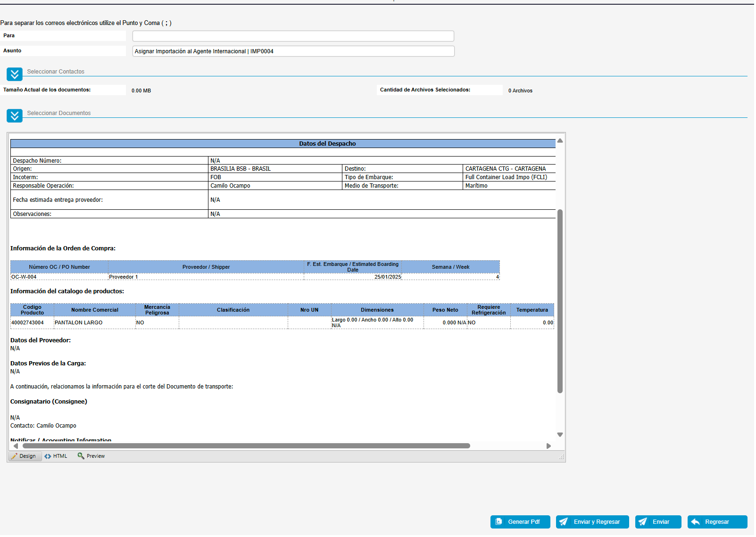Click the Asunto subject field
Image resolution: width=756 pixels, height=537 pixels.
pos(293,51)
